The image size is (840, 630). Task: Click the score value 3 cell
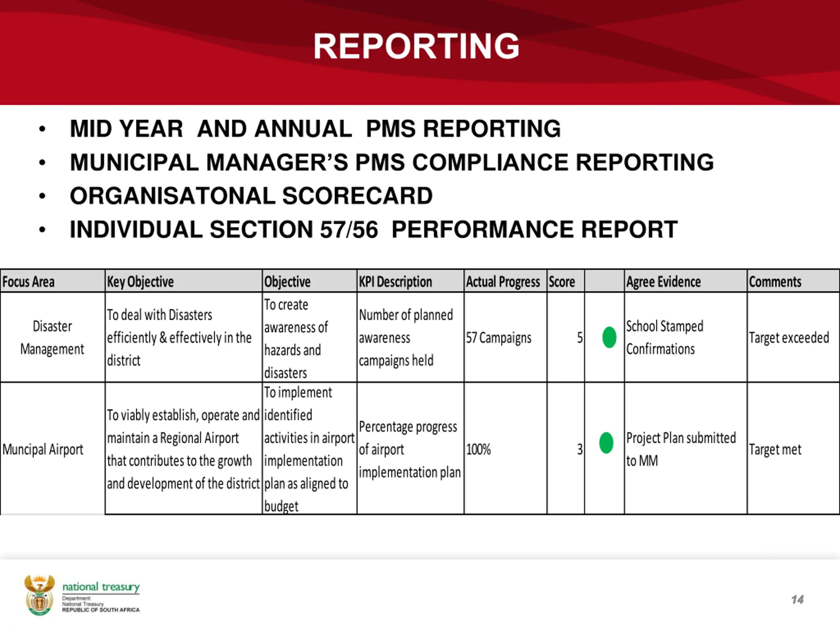click(x=565, y=449)
